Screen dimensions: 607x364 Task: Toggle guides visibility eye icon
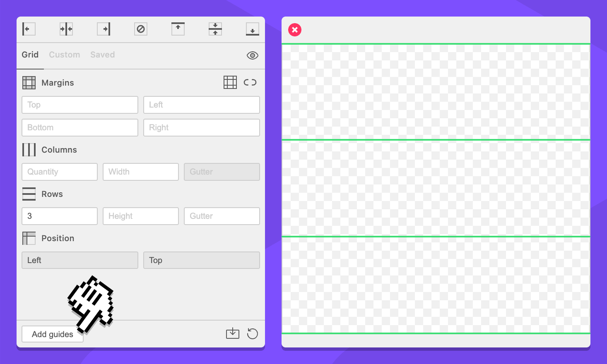click(253, 55)
